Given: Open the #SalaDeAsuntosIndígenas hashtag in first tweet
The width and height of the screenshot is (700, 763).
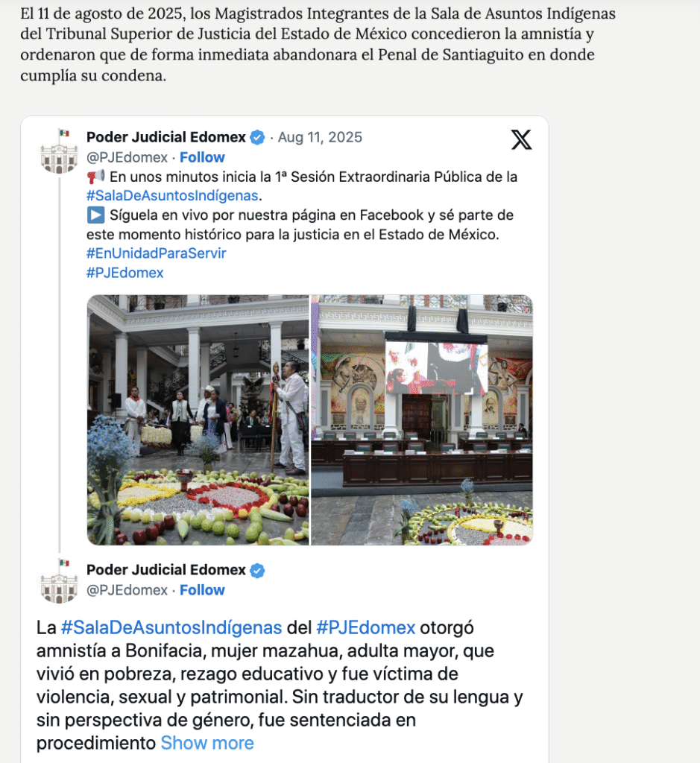Looking at the screenshot, I should [172, 195].
